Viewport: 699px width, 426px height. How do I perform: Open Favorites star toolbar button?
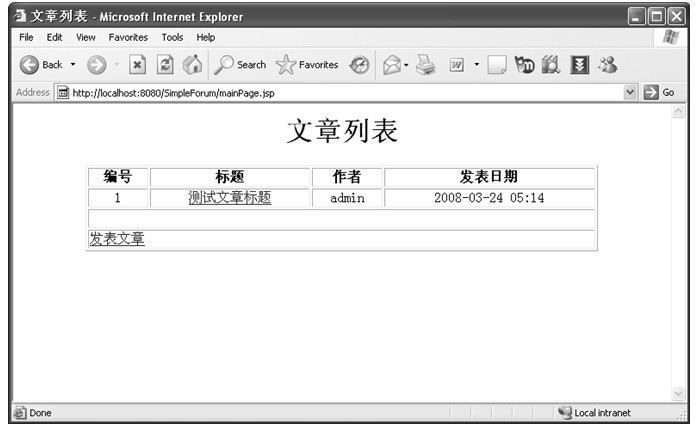pyautogui.click(x=307, y=65)
